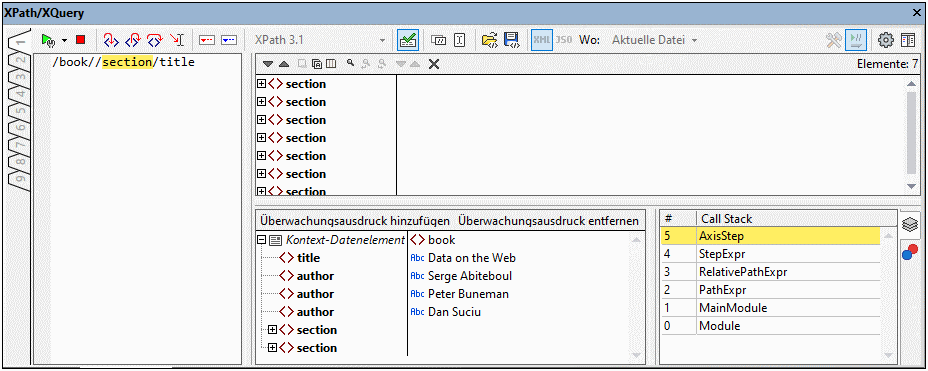Click the Step Into debugger icon
The width and height of the screenshot is (928, 371).
(x=111, y=40)
